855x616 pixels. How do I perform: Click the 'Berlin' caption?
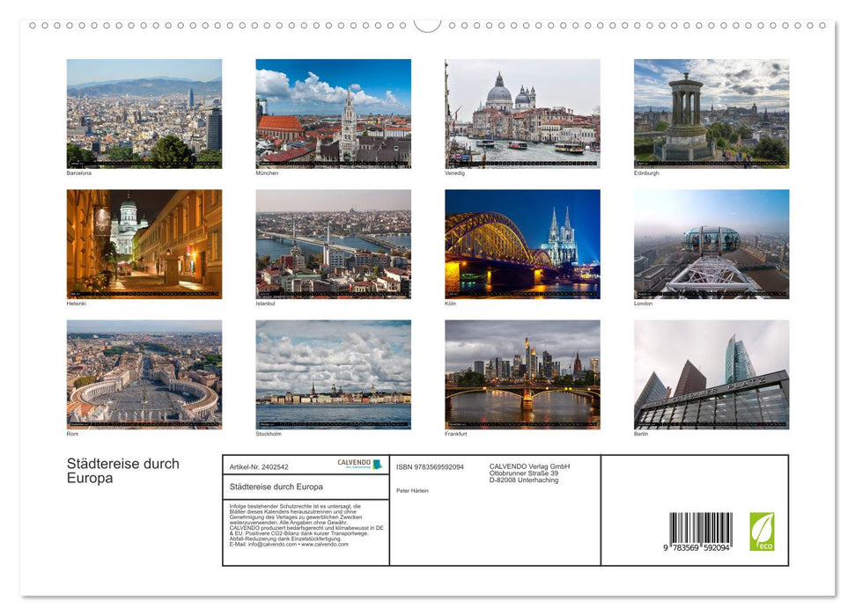641,434
